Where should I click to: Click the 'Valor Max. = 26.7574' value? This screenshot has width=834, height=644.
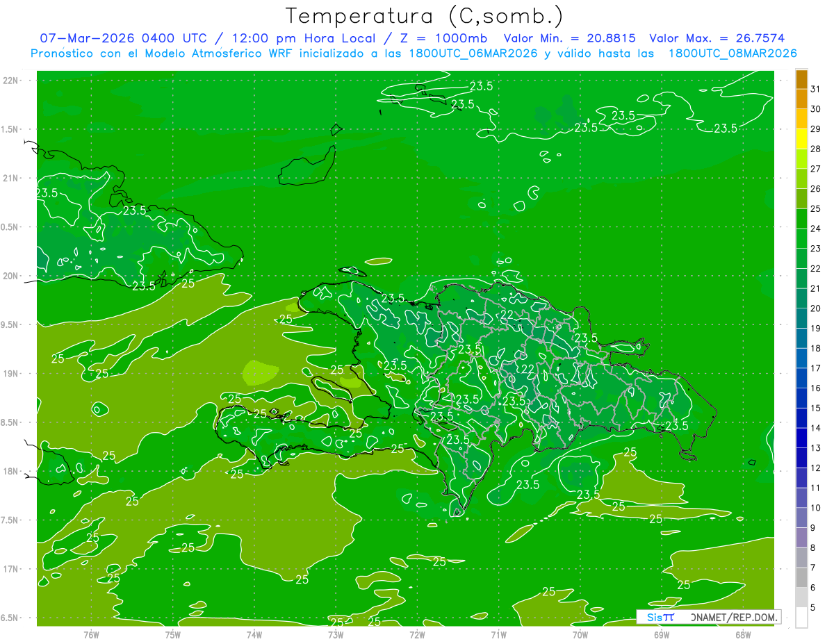(x=717, y=38)
